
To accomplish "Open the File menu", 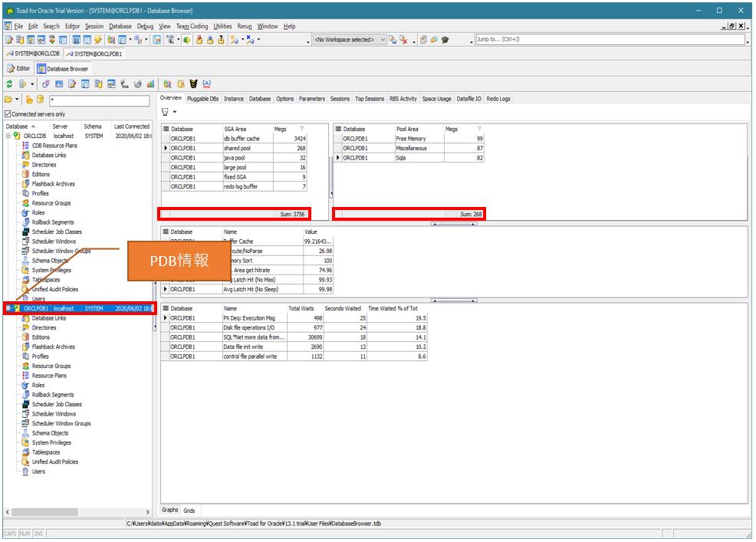I will pyautogui.click(x=19, y=26).
